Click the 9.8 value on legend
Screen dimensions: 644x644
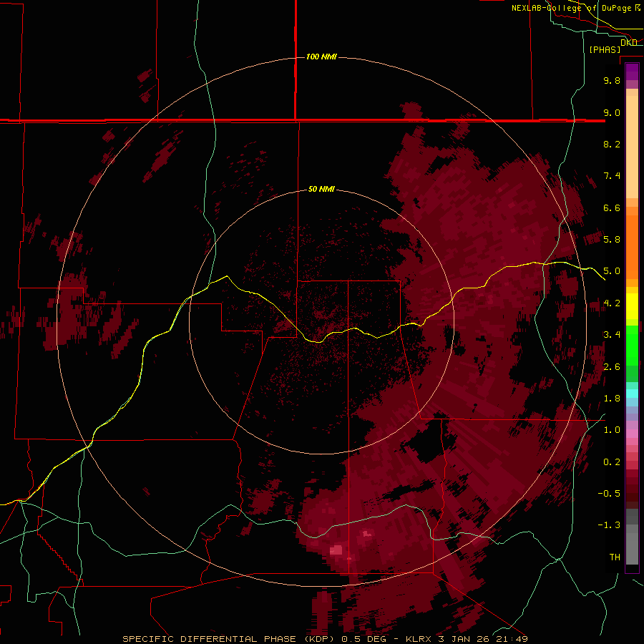coord(612,80)
